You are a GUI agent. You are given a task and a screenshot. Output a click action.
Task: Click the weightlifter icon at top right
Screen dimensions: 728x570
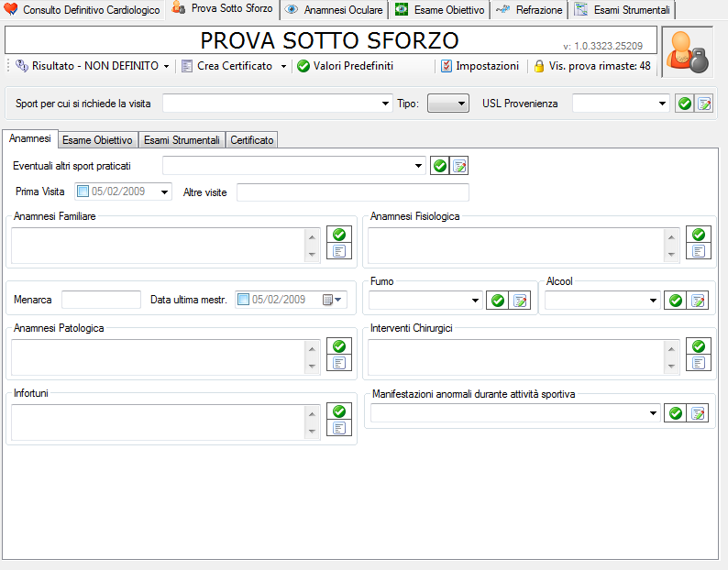(x=687, y=52)
